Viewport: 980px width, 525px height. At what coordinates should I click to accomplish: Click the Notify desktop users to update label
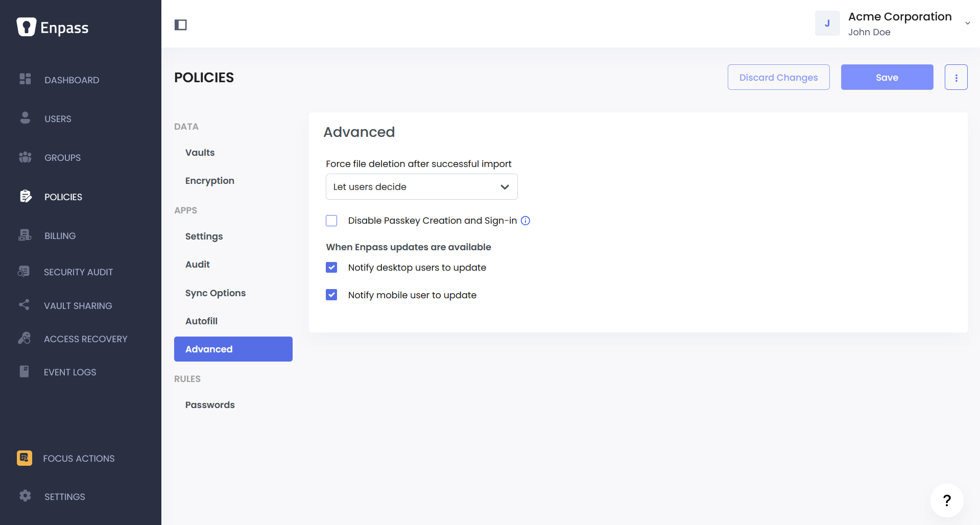(417, 268)
